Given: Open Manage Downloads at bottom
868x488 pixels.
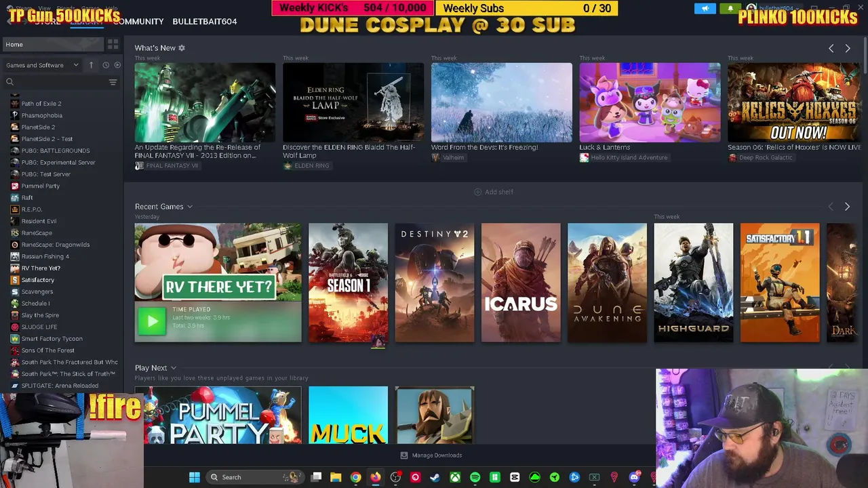Looking at the screenshot, I should 431,455.
